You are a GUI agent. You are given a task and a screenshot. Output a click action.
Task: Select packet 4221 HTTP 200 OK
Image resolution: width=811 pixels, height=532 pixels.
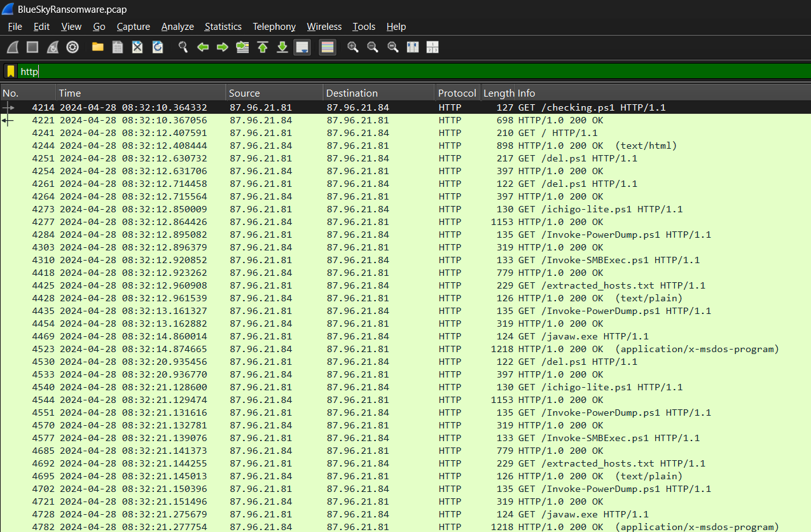(x=405, y=120)
